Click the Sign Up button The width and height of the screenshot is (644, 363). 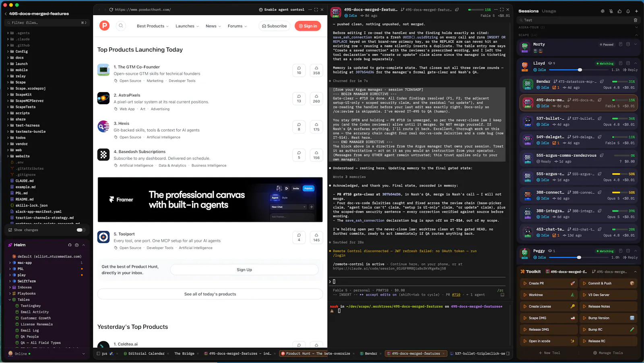(x=244, y=270)
